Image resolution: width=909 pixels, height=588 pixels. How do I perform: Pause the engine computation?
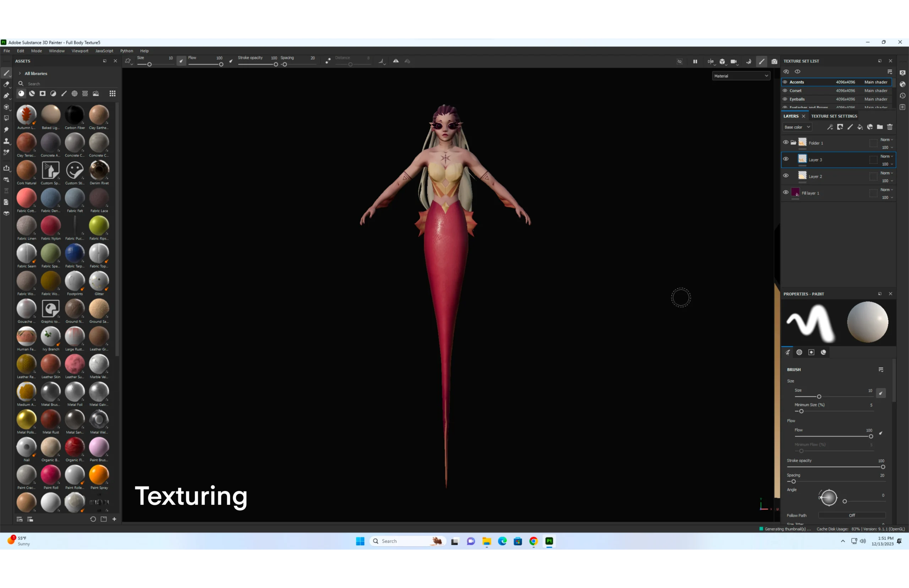pyautogui.click(x=695, y=61)
